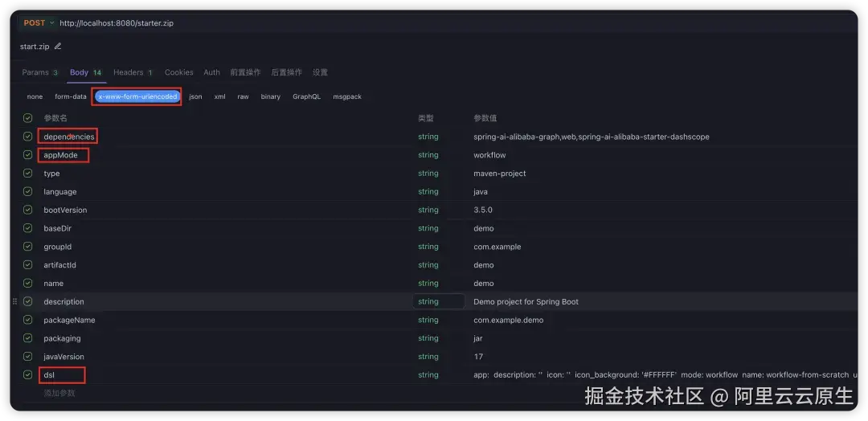Open the POST method dropdown
The height and width of the screenshot is (421, 868).
pyautogui.click(x=39, y=23)
